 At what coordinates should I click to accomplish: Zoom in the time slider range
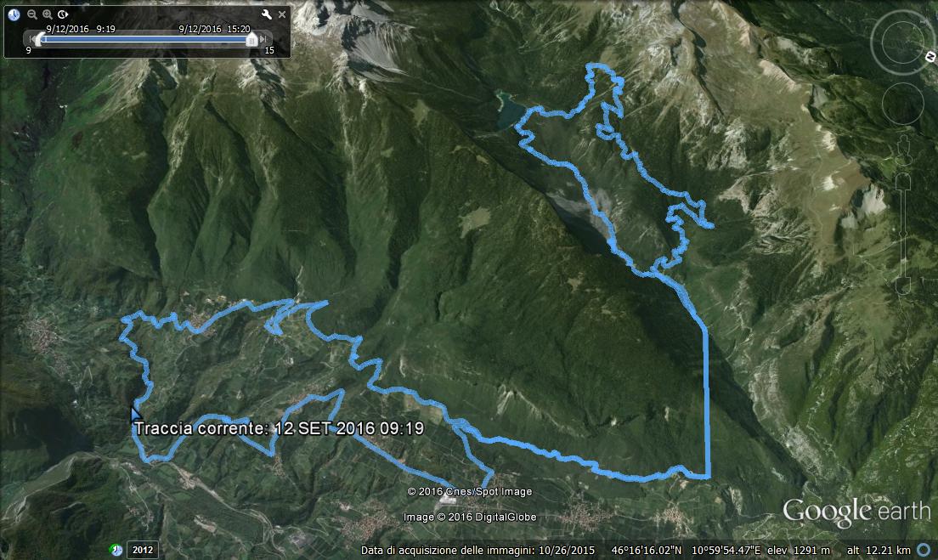(x=48, y=14)
